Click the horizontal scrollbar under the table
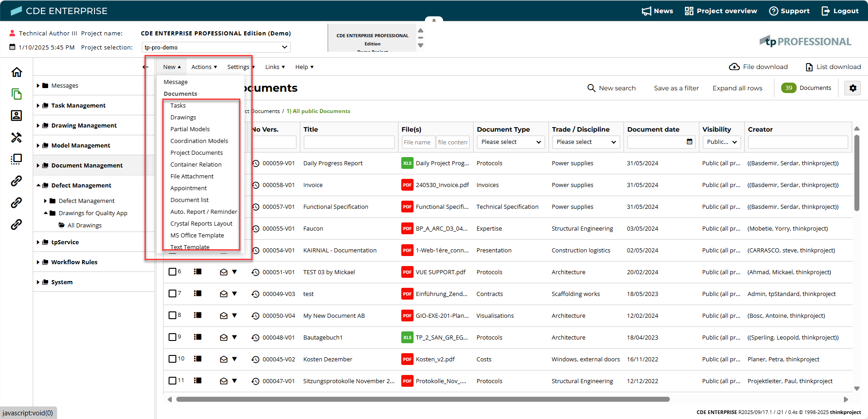This screenshot has width=868, height=419. (423, 399)
